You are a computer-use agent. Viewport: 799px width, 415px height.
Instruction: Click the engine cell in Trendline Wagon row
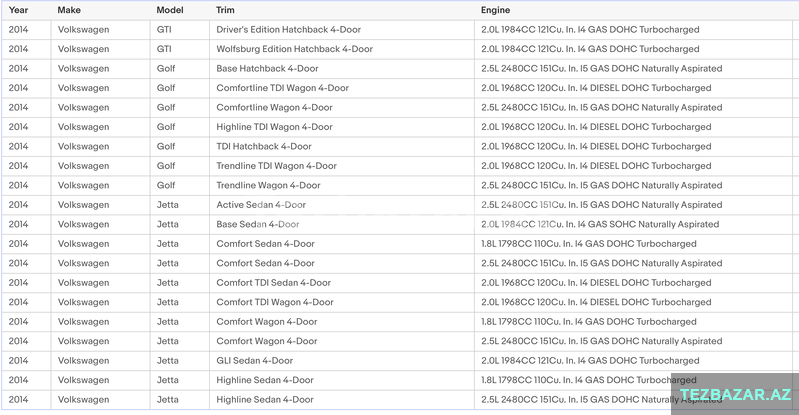pyautogui.click(x=602, y=185)
